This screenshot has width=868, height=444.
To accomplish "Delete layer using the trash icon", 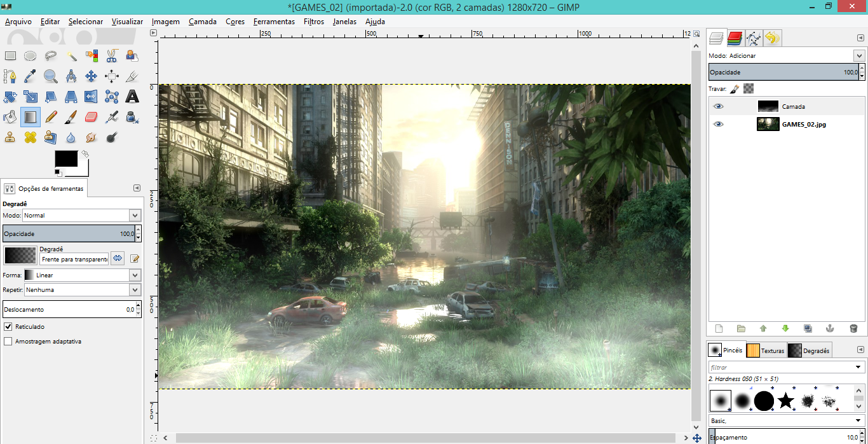I will tap(853, 329).
